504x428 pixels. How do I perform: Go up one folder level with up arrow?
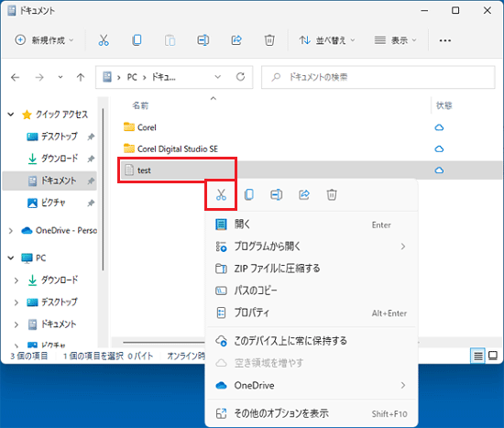point(81,77)
